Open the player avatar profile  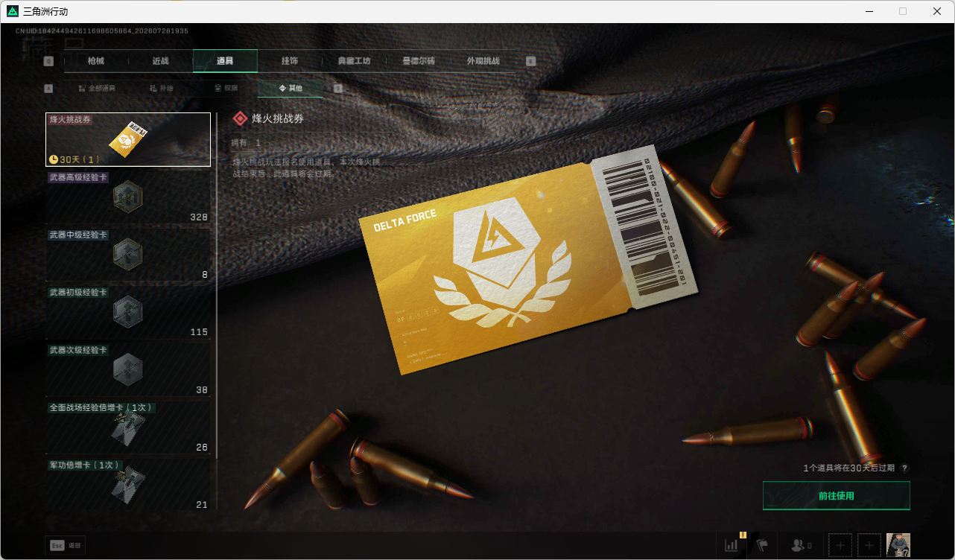pos(898,546)
